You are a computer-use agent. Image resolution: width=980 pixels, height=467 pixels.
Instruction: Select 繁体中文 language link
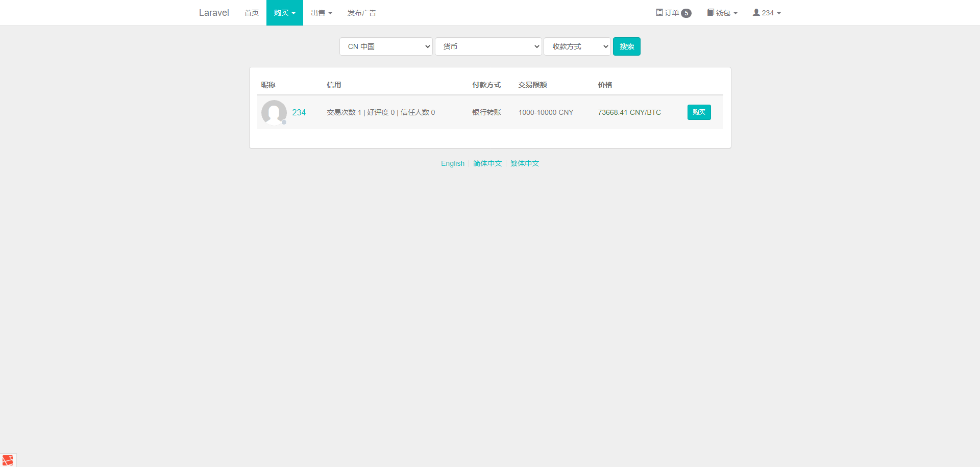(x=525, y=163)
